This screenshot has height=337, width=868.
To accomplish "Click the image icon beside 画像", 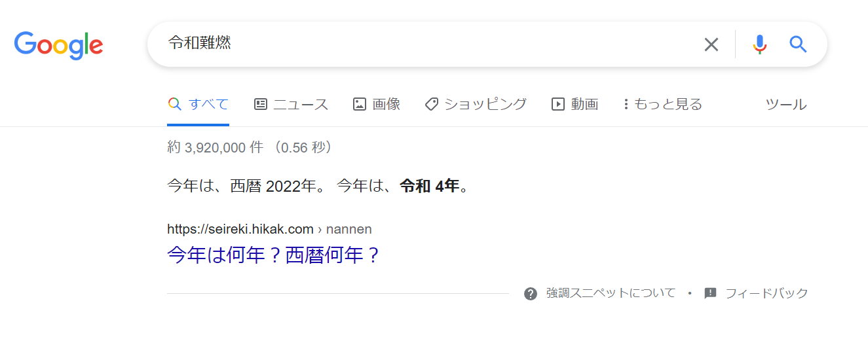I will coord(359,104).
